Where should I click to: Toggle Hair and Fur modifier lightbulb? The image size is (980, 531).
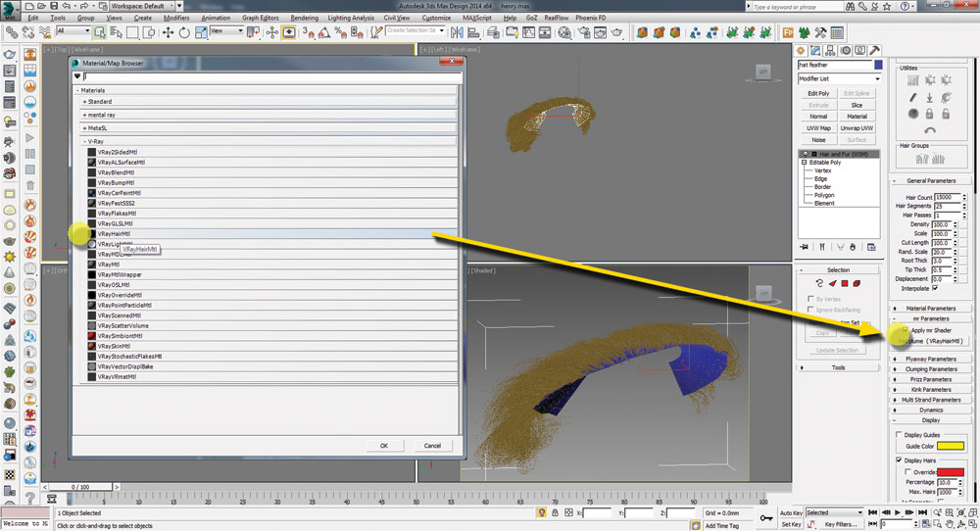(805, 154)
